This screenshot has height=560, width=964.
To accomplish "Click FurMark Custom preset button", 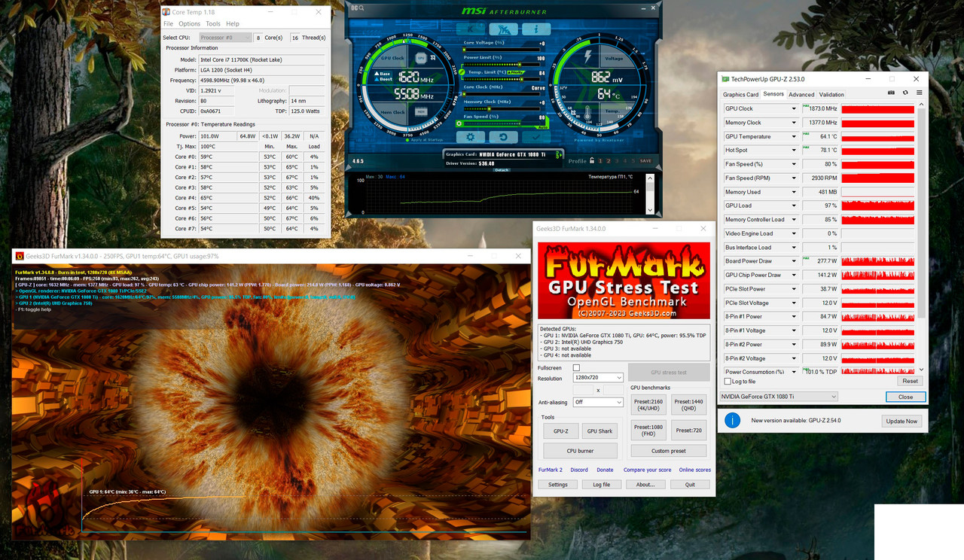I will pyautogui.click(x=669, y=451).
